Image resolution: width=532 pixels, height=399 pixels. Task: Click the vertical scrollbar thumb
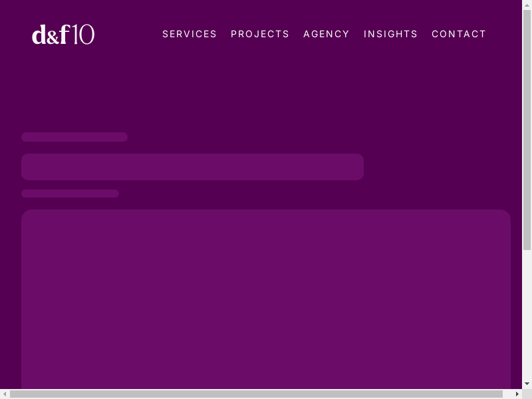pos(527,130)
